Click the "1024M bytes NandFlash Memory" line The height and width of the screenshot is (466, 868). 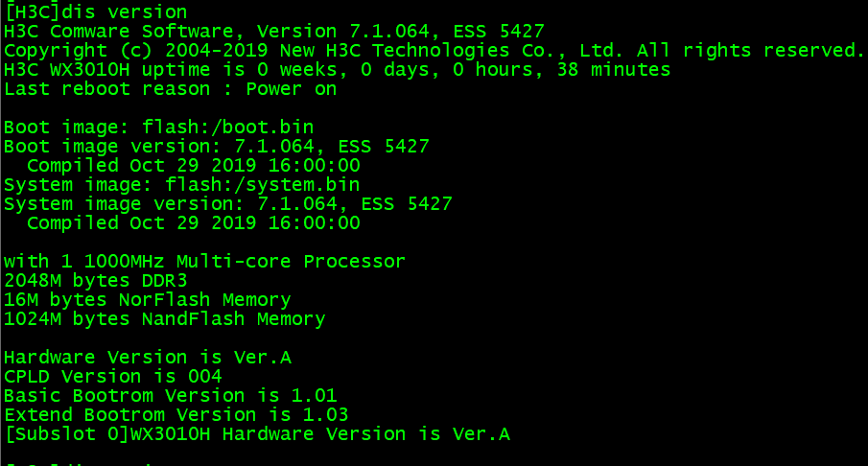164,319
